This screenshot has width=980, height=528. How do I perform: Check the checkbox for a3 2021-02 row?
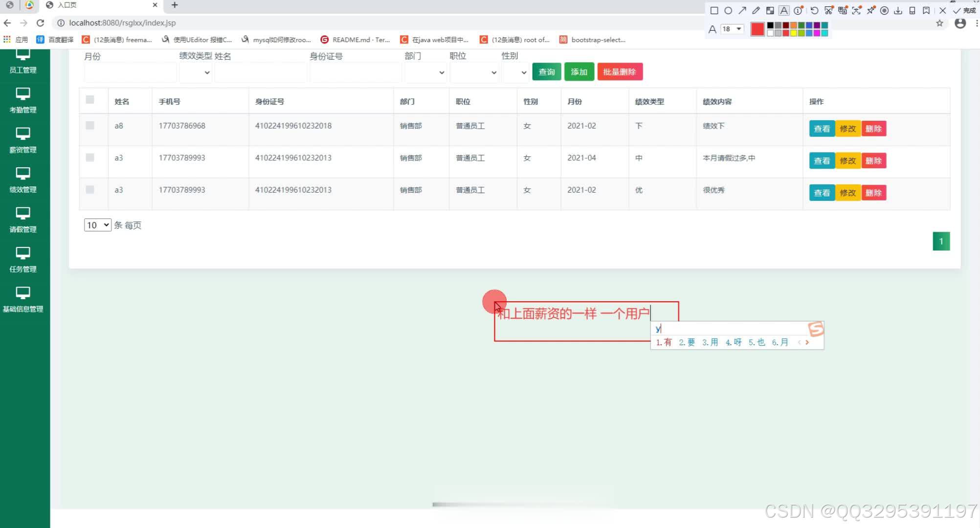coord(90,189)
